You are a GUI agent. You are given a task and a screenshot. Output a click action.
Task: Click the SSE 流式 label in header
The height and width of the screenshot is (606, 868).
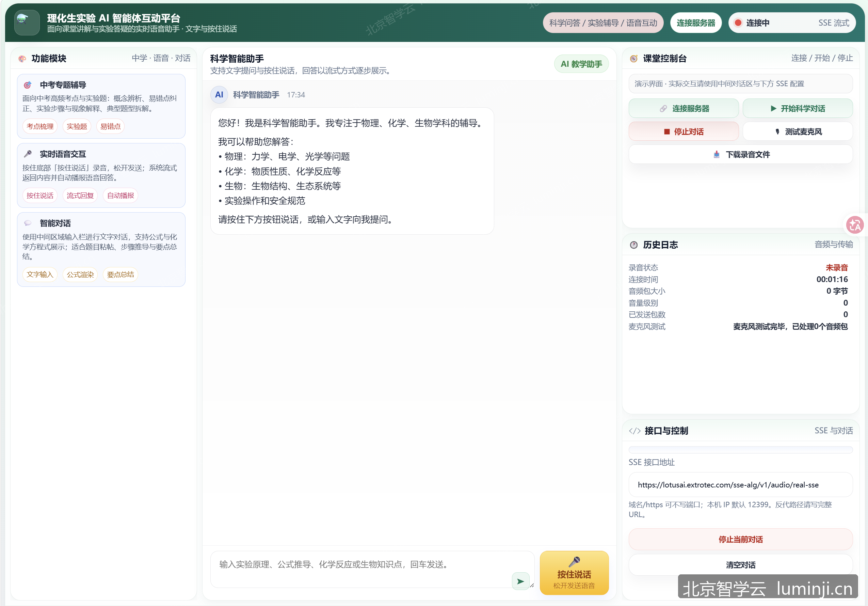tap(834, 23)
